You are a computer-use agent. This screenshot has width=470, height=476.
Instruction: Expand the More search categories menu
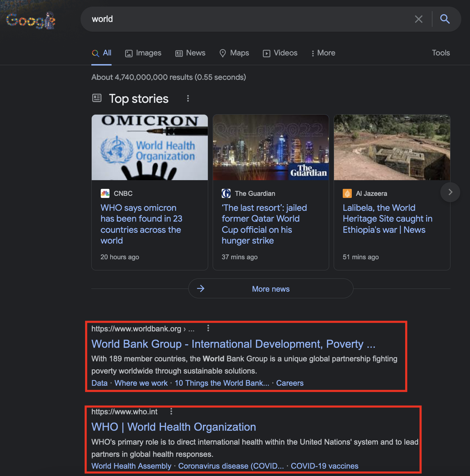pyautogui.click(x=323, y=53)
